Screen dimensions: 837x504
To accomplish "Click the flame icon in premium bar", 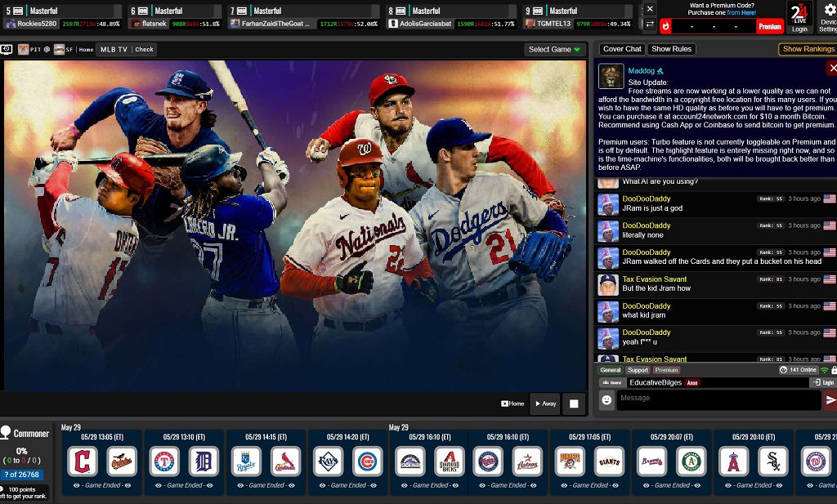I will (665, 26).
